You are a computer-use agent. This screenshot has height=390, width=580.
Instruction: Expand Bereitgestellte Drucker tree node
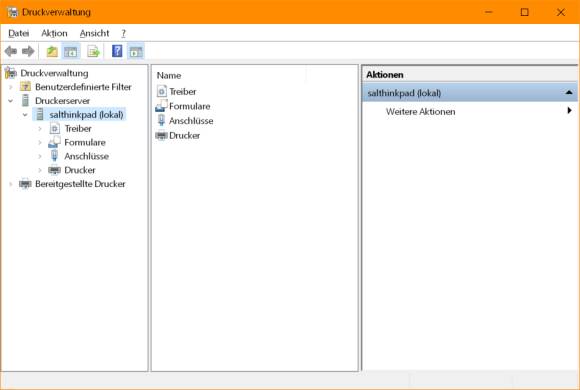click(x=11, y=184)
